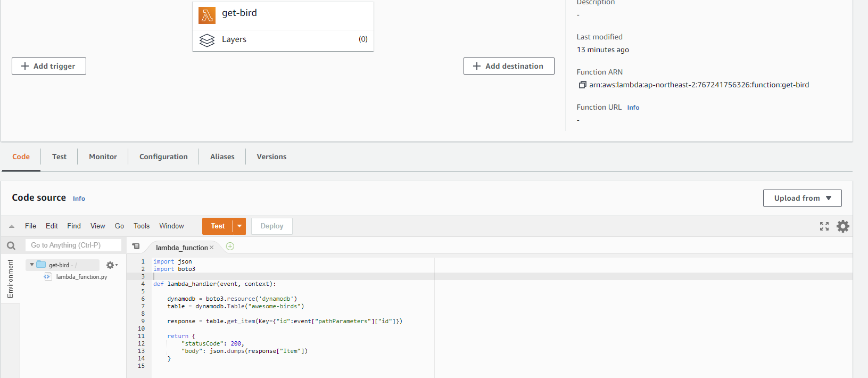Open editor preferences gear icon

coord(843,226)
